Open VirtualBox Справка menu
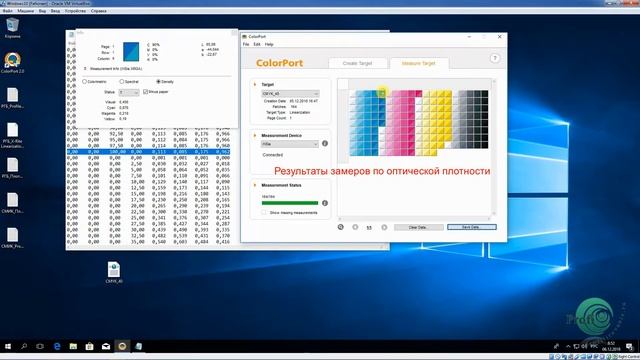Image resolution: width=640 pixels, height=360 pixels. point(98,11)
